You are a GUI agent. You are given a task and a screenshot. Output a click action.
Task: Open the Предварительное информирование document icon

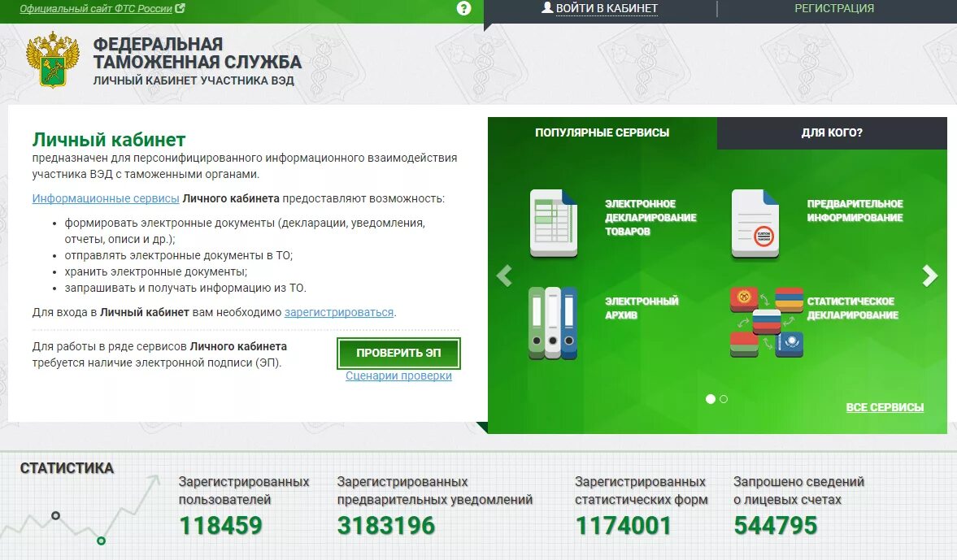pos(755,224)
